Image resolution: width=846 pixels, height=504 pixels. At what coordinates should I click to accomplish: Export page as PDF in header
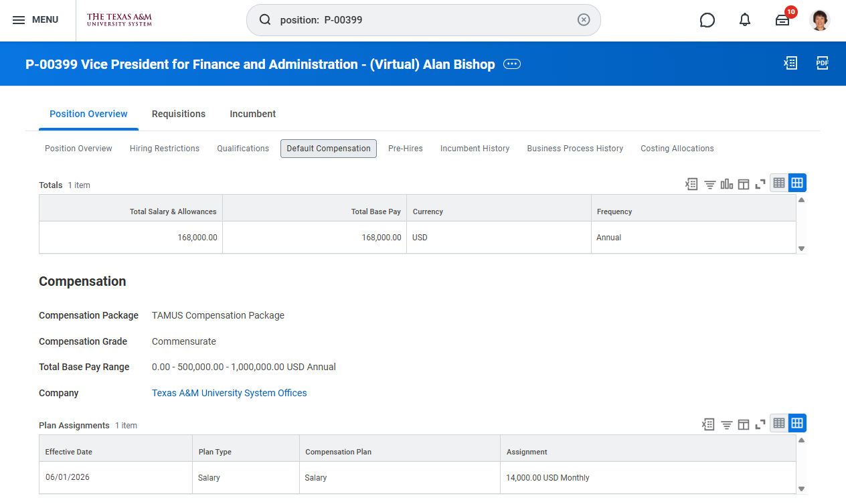pos(823,64)
